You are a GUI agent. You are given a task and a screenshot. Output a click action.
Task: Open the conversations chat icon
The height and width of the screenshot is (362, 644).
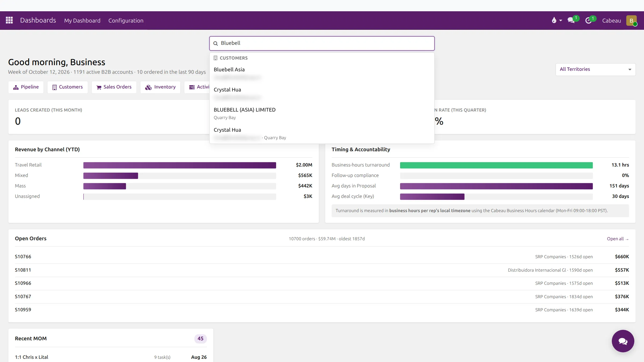(x=571, y=20)
